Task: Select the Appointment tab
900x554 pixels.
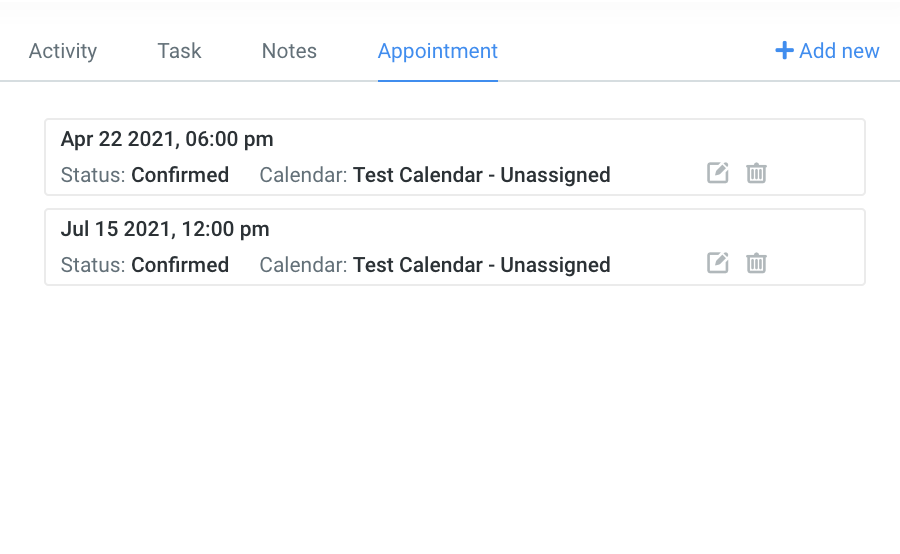Action: point(437,51)
